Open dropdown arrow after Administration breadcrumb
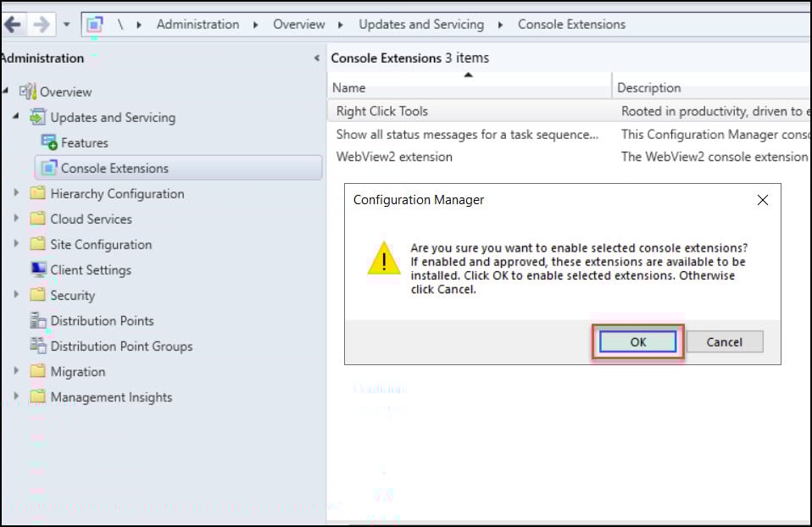The width and height of the screenshot is (812, 527). point(256,25)
